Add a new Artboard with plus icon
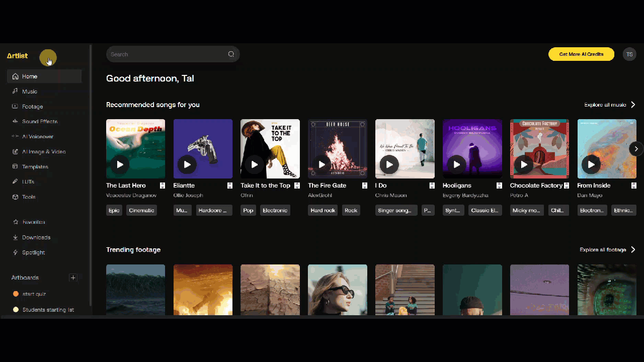Screen dimensions: 644x362 (73, 278)
